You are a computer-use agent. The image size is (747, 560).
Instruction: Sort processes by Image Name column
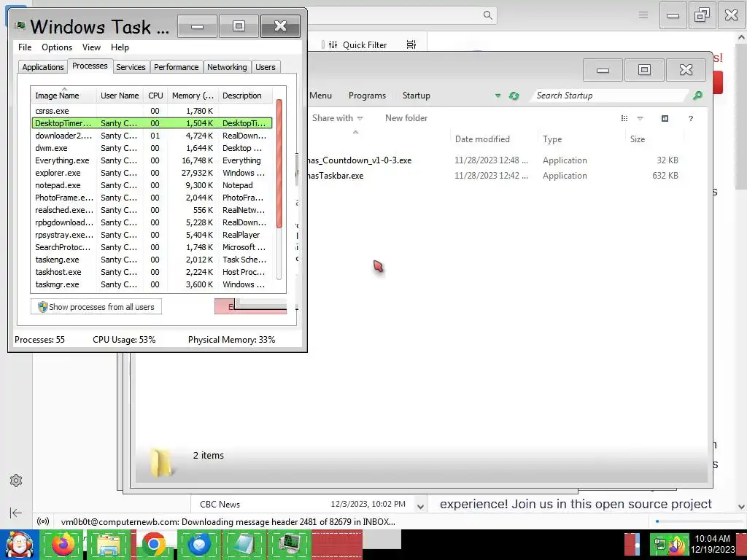click(63, 96)
